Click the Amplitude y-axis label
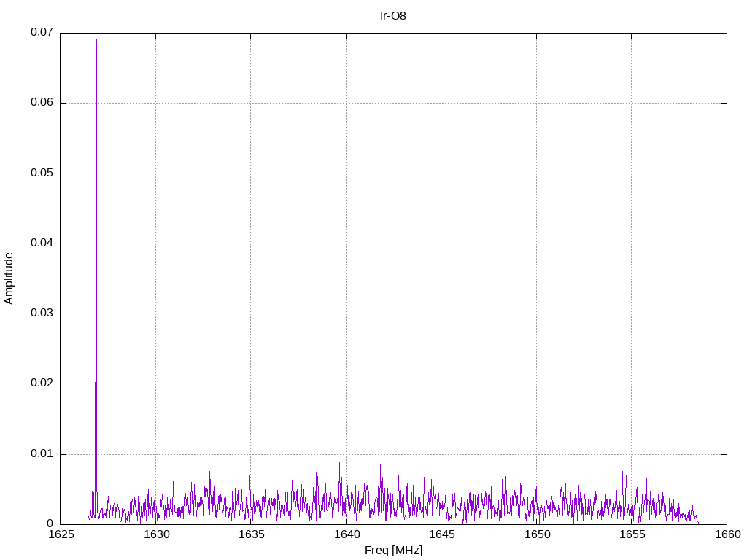This screenshot has width=747, height=560. click(9, 278)
